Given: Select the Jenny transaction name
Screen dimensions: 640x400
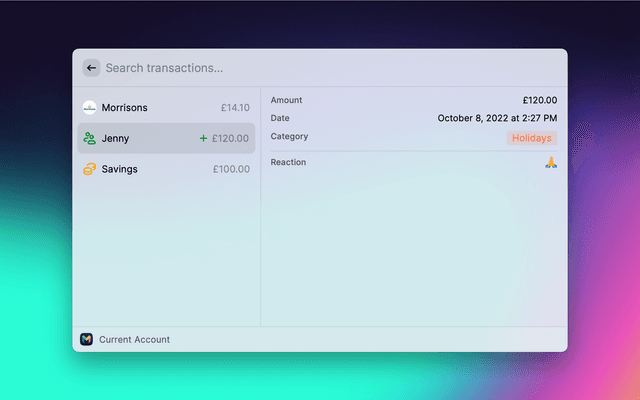Looking at the screenshot, I should (115, 138).
